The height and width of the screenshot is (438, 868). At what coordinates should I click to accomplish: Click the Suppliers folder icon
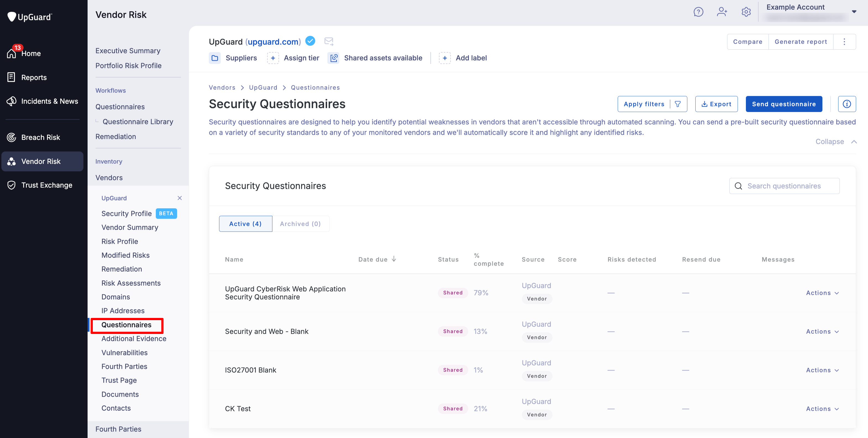coord(215,58)
